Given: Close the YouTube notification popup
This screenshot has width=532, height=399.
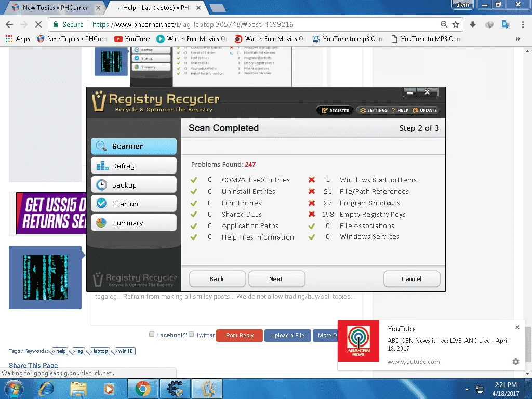Looking at the screenshot, I should coord(517,327).
